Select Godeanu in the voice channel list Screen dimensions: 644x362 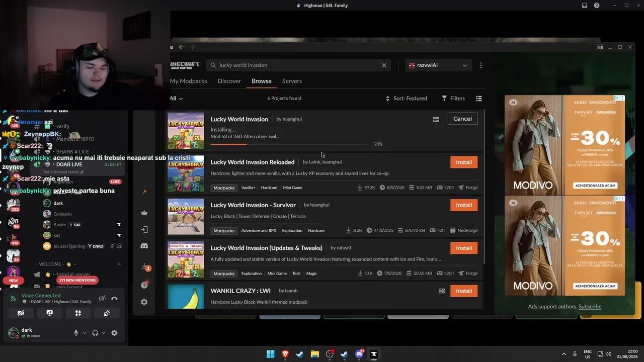coord(63,214)
